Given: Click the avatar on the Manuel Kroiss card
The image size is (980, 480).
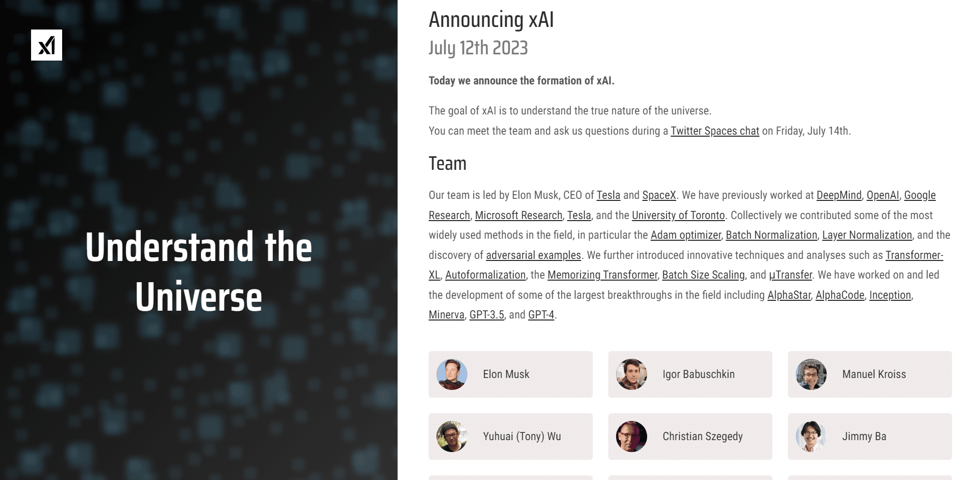Looking at the screenshot, I should pyautogui.click(x=811, y=374).
